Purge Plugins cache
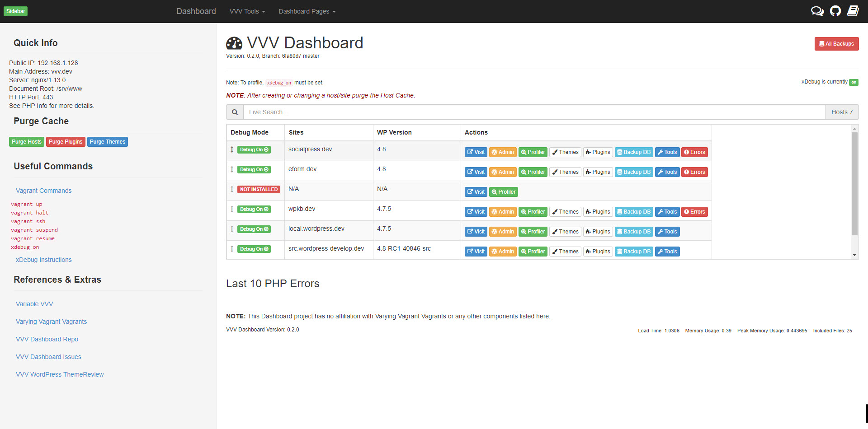Image resolution: width=868 pixels, height=429 pixels. (x=66, y=142)
